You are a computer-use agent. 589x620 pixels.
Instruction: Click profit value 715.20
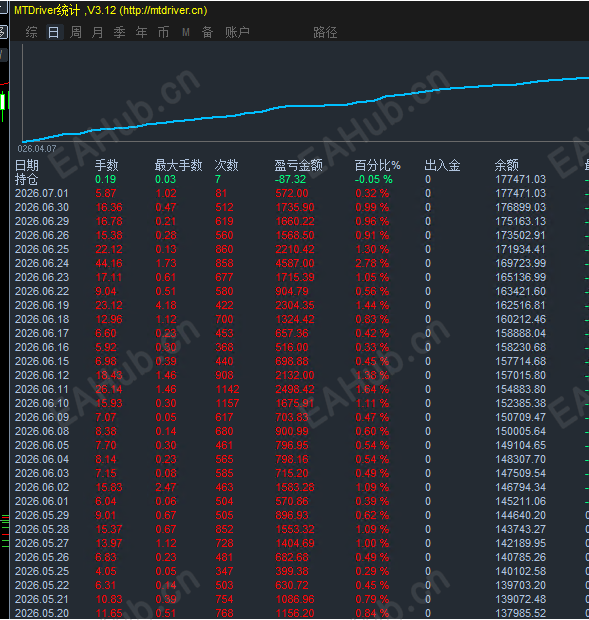tap(292, 473)
